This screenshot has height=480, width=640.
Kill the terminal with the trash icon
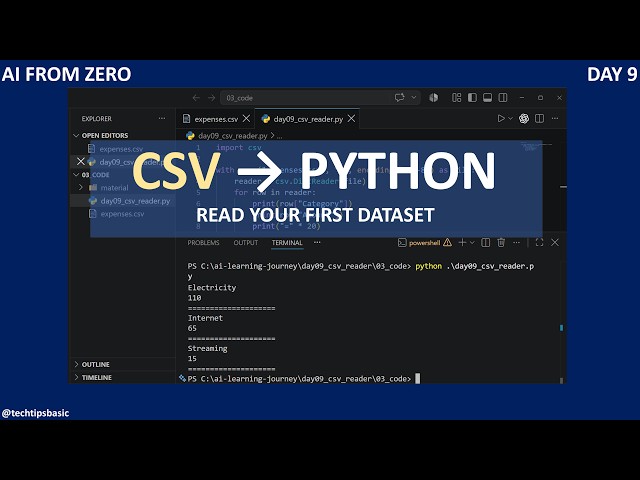(x=501, y=242)
